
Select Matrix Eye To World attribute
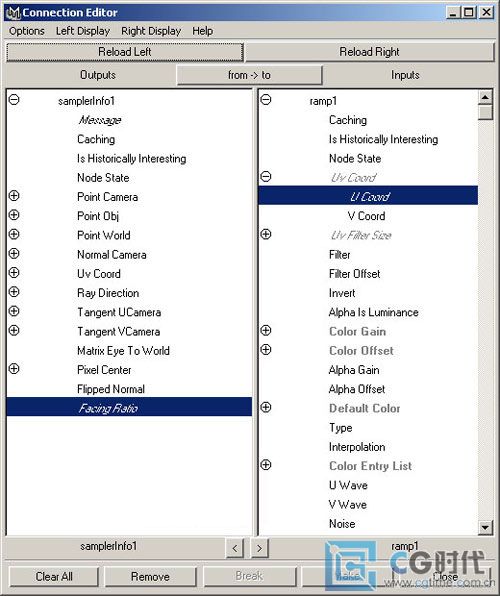click(x=123, y=350)
